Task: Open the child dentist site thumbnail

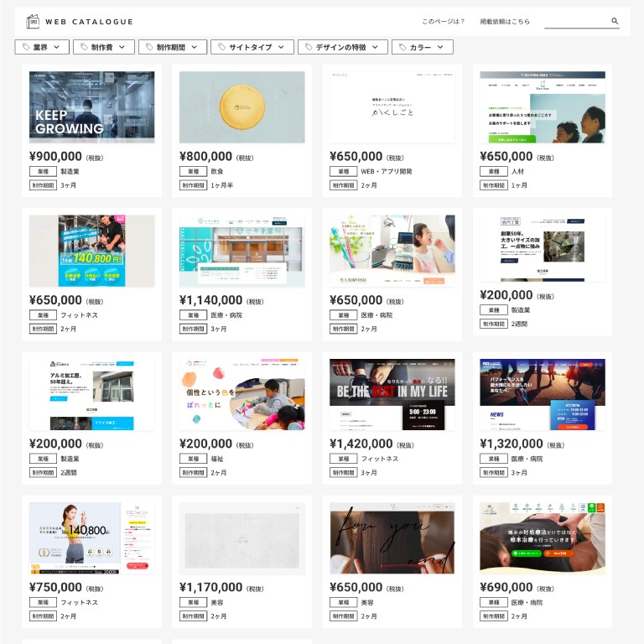Action: pos(392,251)
